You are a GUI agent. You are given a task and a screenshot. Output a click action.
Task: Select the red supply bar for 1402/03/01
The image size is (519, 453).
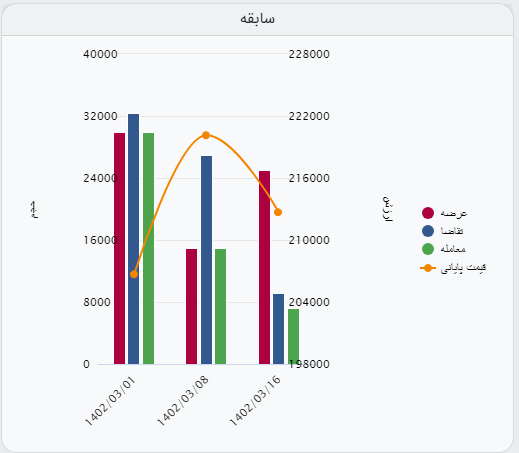pyautogui.click(x=119, y=248)
